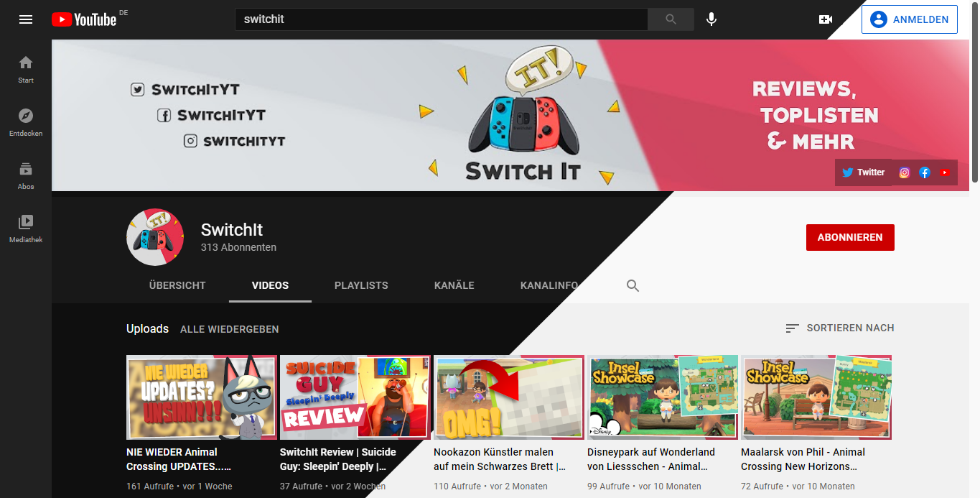This screenshot has height=498, width=980.
Task: Open Start in the sidebar
Action: [26, 69]
